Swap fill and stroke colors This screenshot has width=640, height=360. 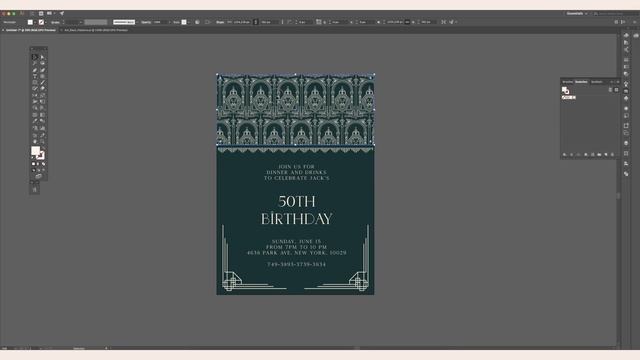pyautogui.click(x=43, y=148)
